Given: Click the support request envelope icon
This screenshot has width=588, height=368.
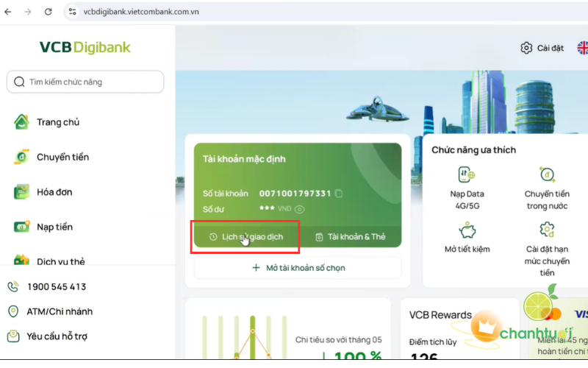Looking at the screenshot, I should [x=13, y=336].
